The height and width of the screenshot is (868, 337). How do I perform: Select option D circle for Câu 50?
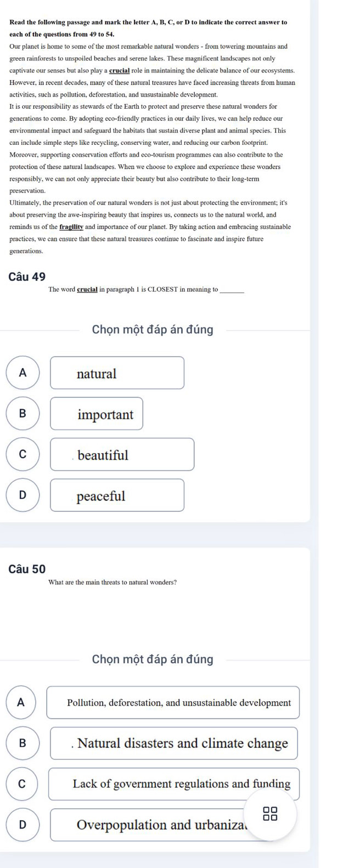click(23, 824)
